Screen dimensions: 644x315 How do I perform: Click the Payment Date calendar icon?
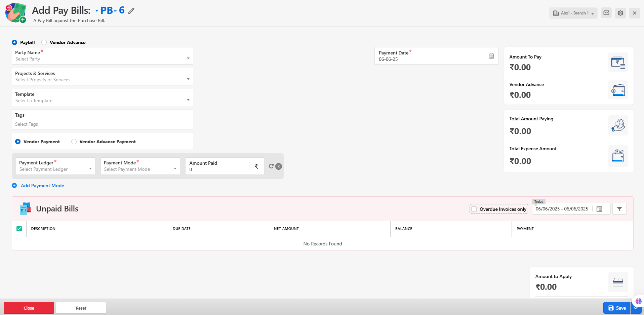coord(491,56)
